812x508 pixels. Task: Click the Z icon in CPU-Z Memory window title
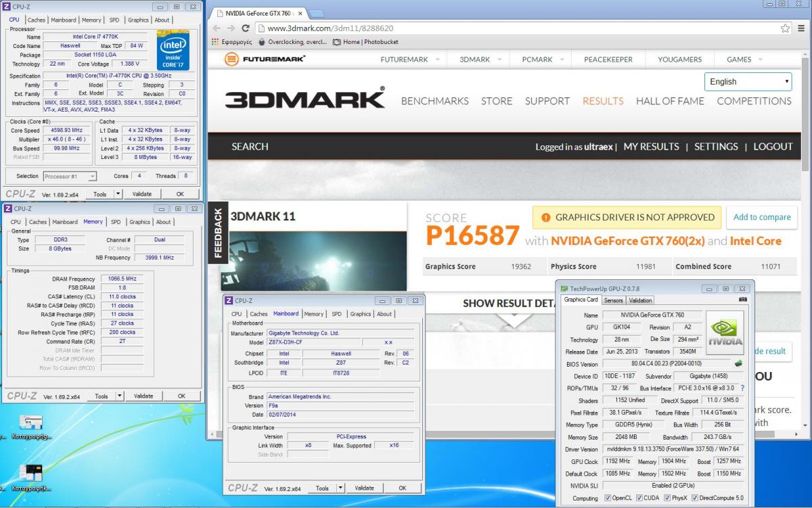click(7, 208)
